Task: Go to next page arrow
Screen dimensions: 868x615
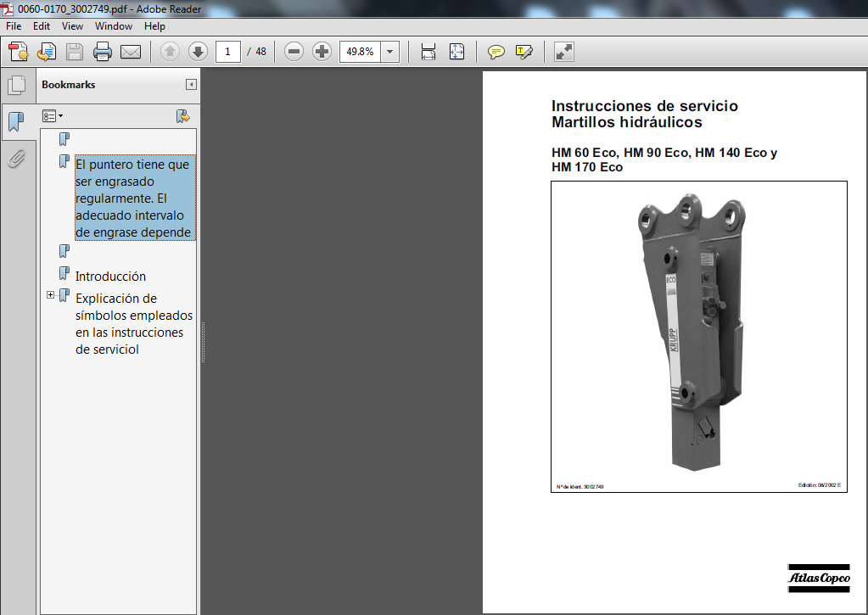Action: pos(198,52)
